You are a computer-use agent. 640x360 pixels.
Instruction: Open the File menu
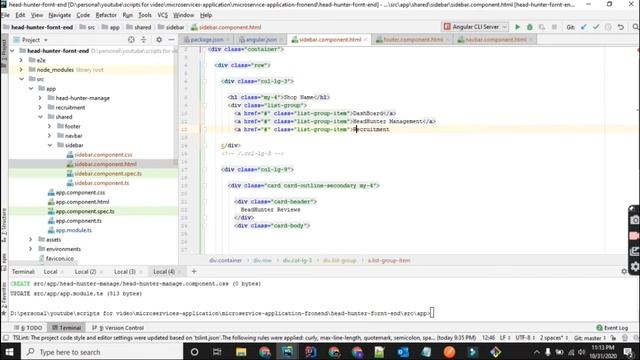(6, 15)
